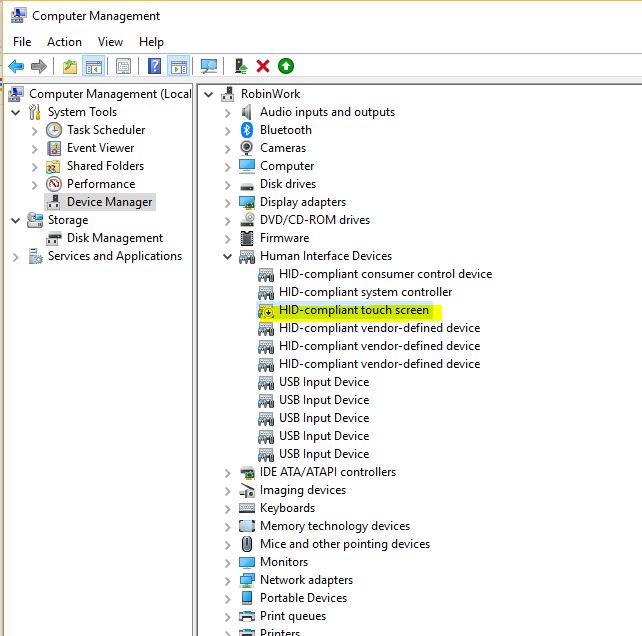Click the blue Help question mark icon
Image resolution: width=642 pixels, height=636 pixels.
(x=155, y=66)
